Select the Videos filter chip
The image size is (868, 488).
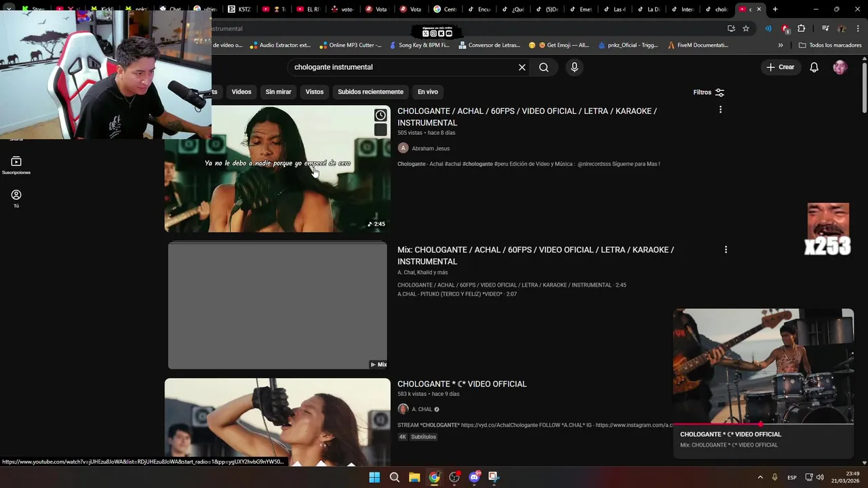click(241, 91)
